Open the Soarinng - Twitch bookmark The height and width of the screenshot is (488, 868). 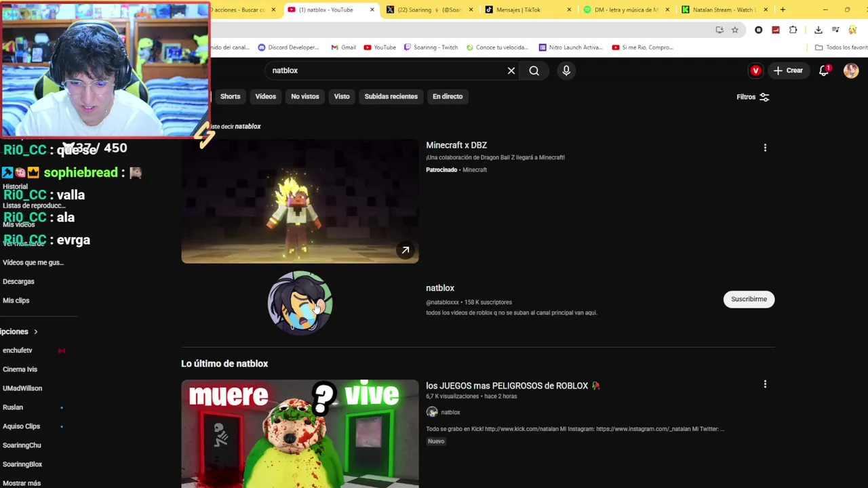click(431, 47)
